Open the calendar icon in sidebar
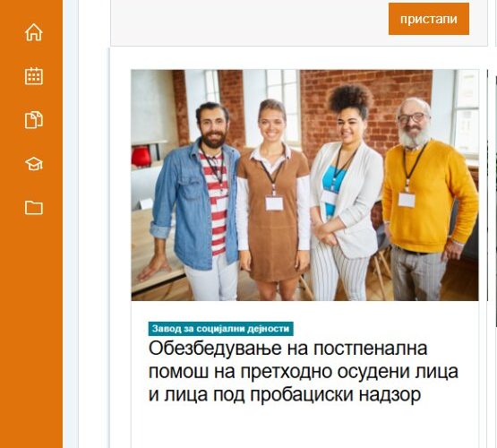Viewport: 497px width, 448px height. 34,76
